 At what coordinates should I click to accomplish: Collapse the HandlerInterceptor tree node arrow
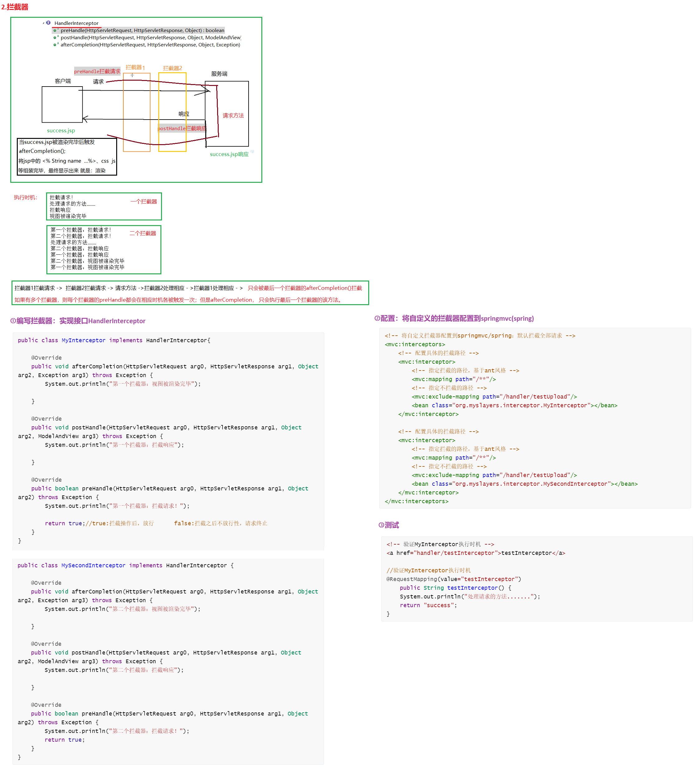44,23
